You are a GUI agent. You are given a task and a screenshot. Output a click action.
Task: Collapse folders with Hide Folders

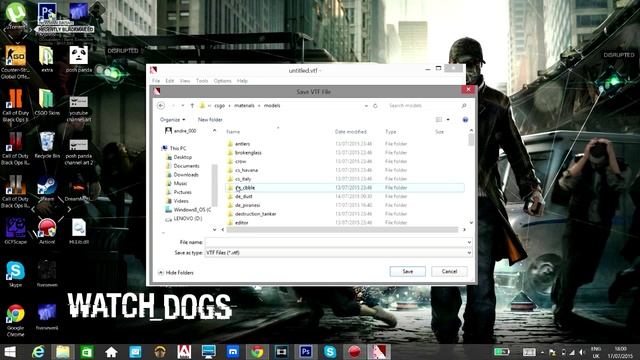click(x=176, y=273)
